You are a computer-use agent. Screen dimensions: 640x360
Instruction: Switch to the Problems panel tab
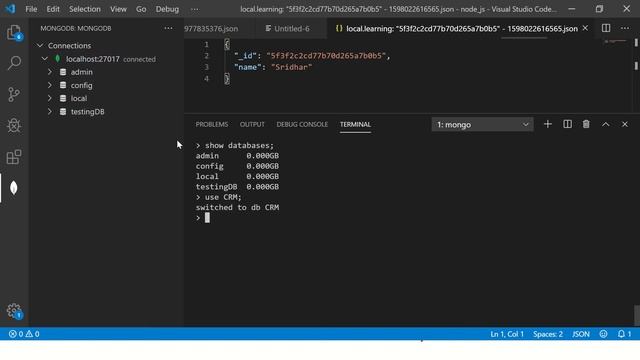pos(211,124)
